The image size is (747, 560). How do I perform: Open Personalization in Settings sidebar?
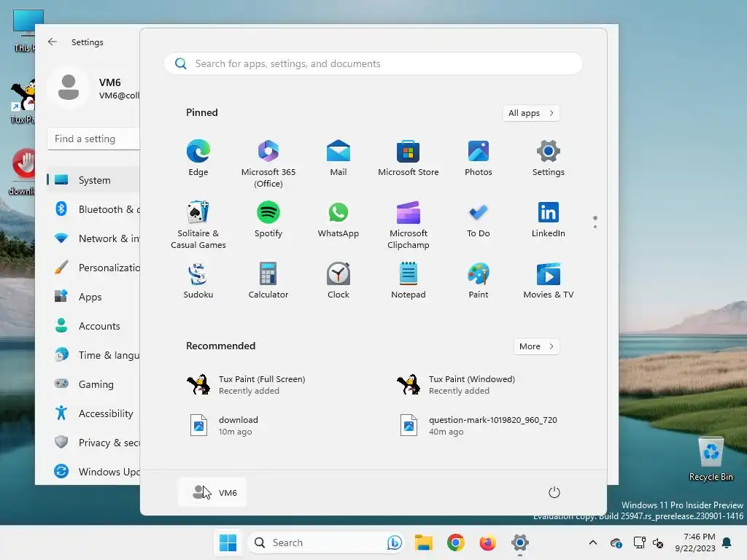tap(93, 268)
